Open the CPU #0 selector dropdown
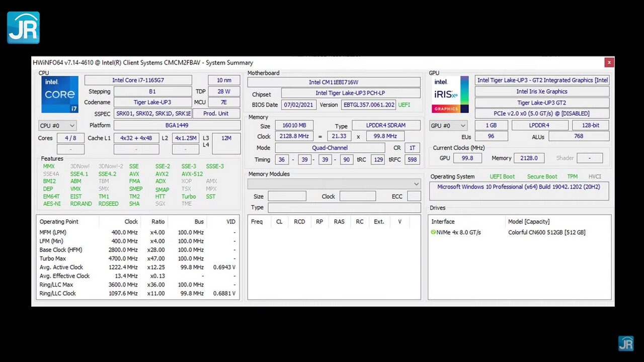This screenshot has height=362, width=644. point(57,126)
